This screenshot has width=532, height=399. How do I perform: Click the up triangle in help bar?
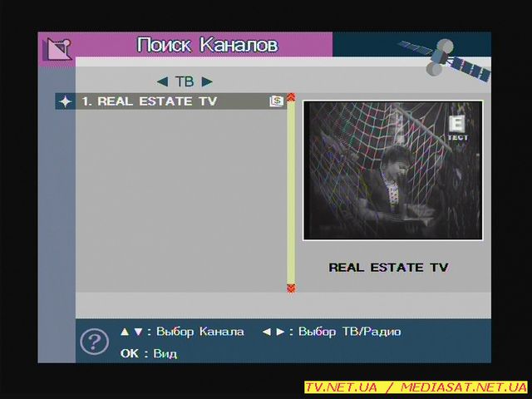click(125, 332)
